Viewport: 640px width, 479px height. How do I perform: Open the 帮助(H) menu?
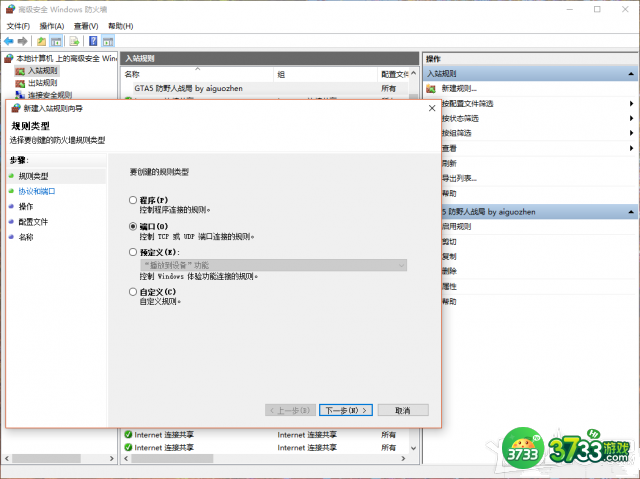(121, 26)
